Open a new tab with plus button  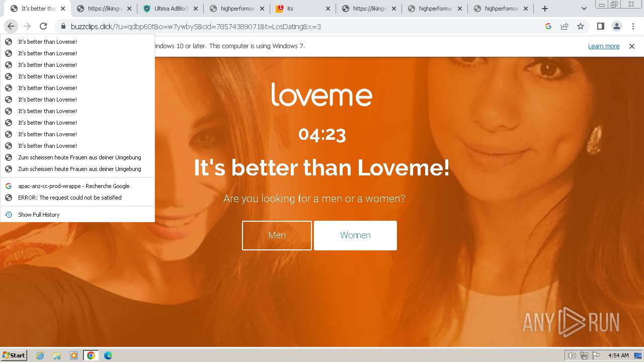tap(545, 9)
